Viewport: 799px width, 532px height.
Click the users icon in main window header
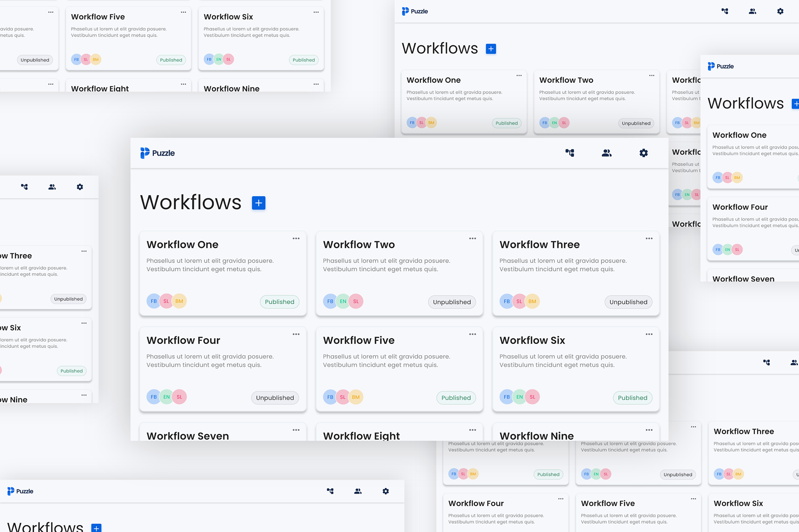606,153
